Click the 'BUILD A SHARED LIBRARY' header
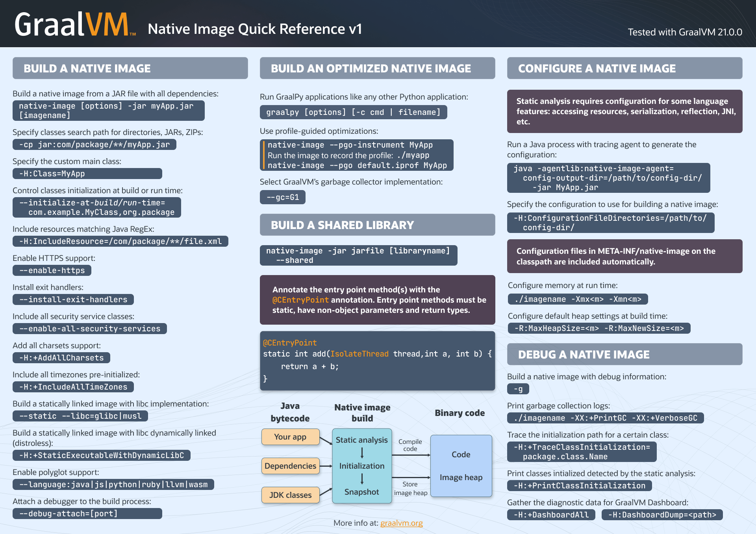This screenshot has width=756, height=534. 377,225
